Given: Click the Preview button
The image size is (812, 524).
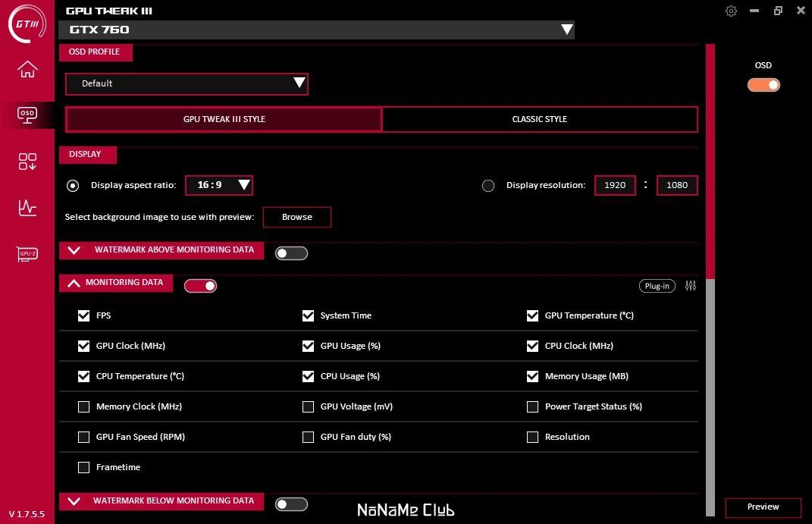Looking at the screenshot, I should pyautogui.click(x=763, y=507).
